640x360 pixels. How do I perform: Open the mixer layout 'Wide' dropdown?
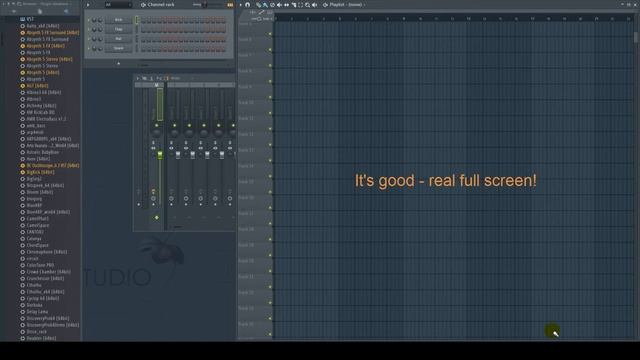[x=176, y=78]
